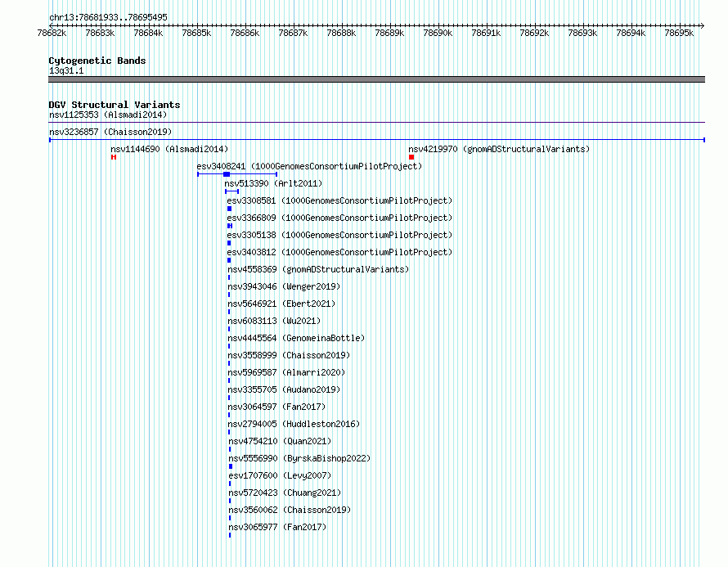Viewport: 728px width, 567px height.
Task: Select nsv4445564 (GenomeinaBottle) label
Action: pyautogui.click(x=296, y=338)
